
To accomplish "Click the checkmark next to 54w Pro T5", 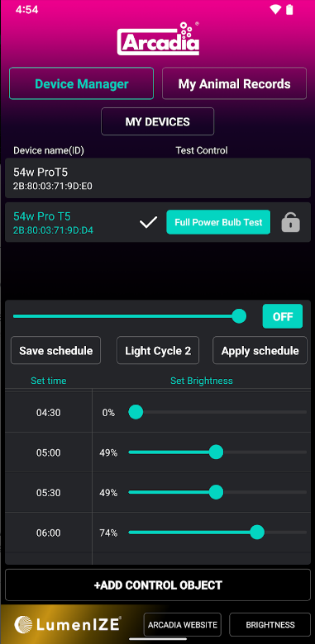I will (148, 223).
